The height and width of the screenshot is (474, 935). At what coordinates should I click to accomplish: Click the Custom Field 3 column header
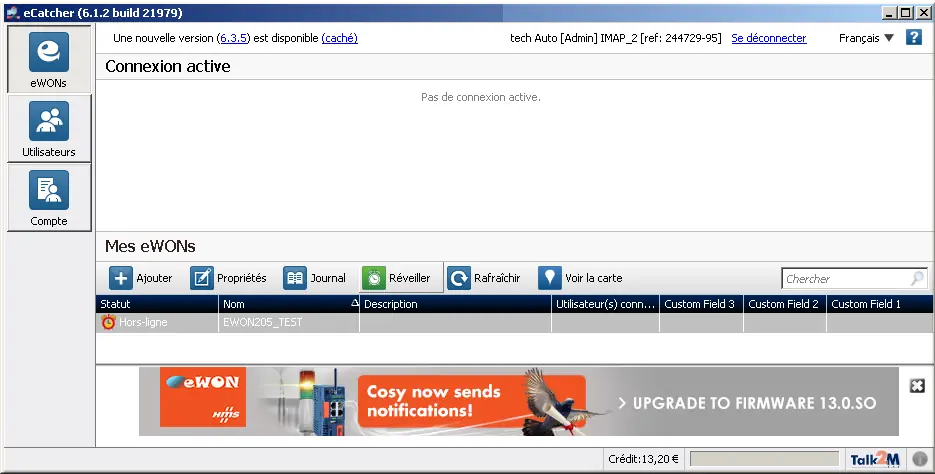tap(701, 304)
